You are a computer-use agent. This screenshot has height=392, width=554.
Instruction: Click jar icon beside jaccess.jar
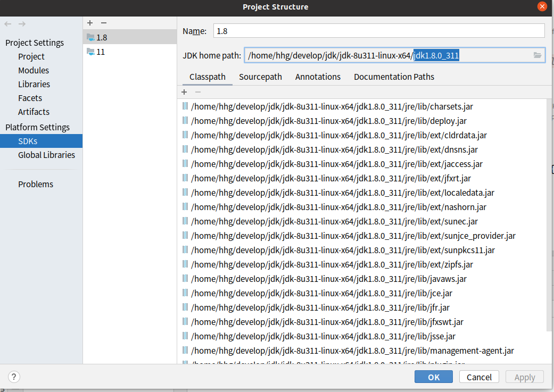[185, 163]
